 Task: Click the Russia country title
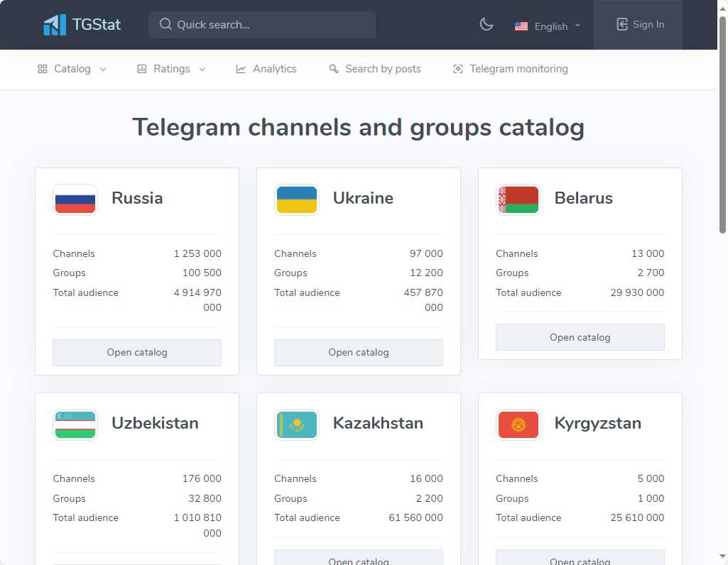(x=137, y=198)
